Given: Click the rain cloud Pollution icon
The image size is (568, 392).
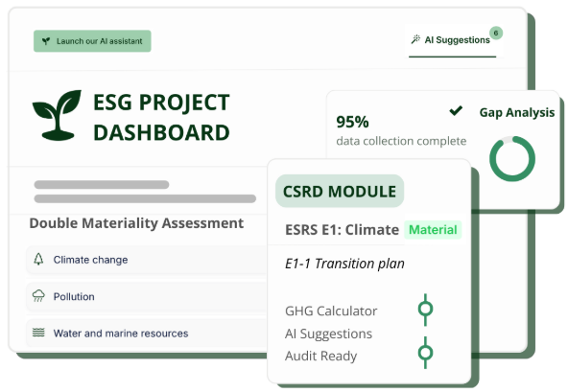Looking at the screenshot, I should tap(38, 296).
